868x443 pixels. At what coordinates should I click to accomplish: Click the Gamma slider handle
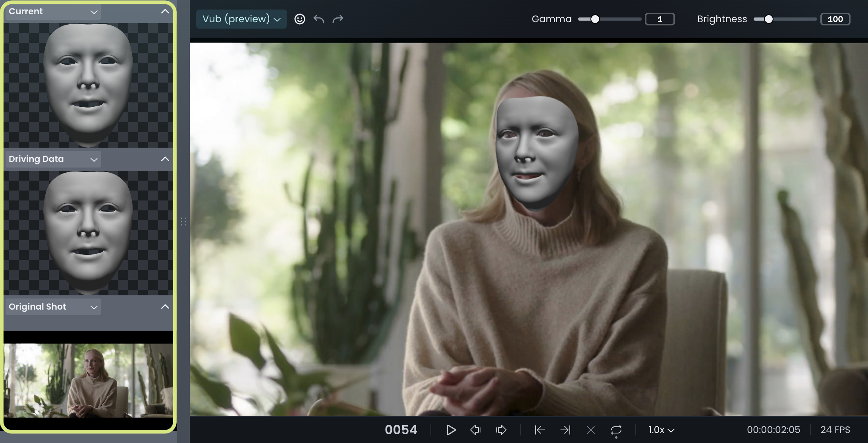coord(595,19)
